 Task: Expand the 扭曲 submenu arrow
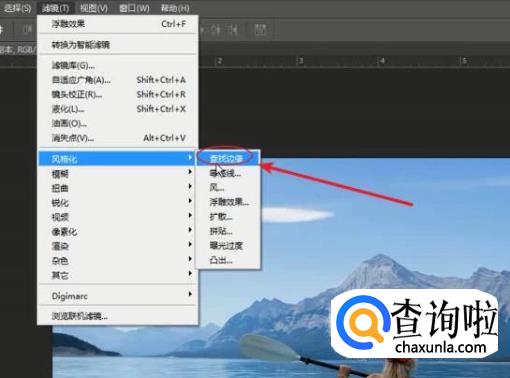click(190, 186)
